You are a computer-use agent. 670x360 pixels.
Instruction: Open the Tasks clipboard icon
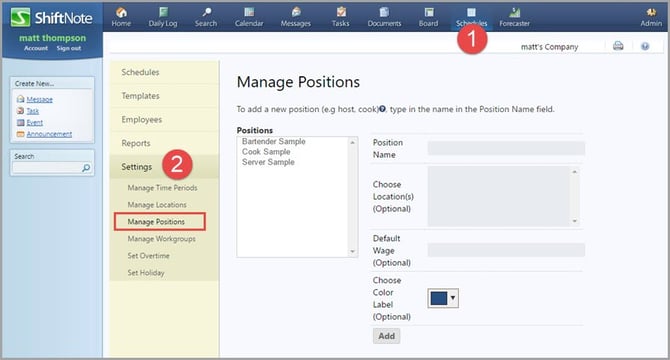pos(341,12)
